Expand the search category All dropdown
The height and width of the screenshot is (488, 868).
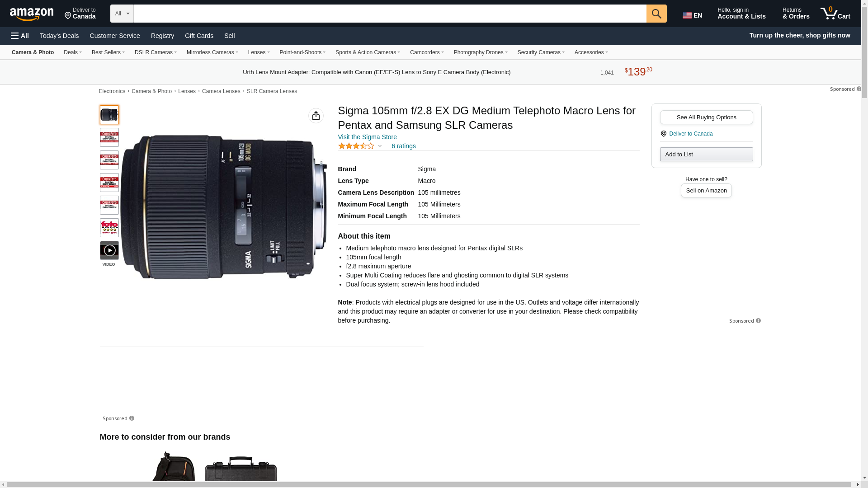[x=122, y=14]
